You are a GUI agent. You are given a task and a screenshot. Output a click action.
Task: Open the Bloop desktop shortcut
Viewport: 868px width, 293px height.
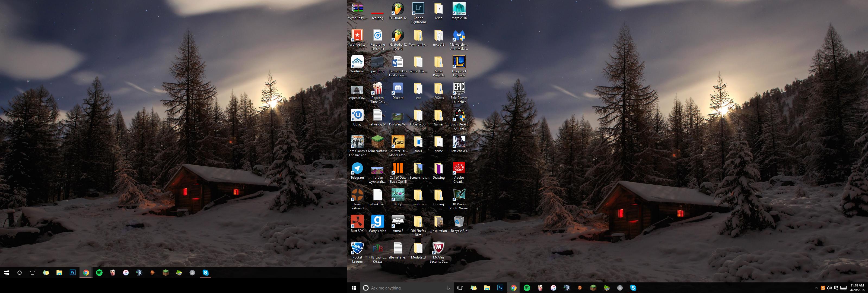point(398,197)
